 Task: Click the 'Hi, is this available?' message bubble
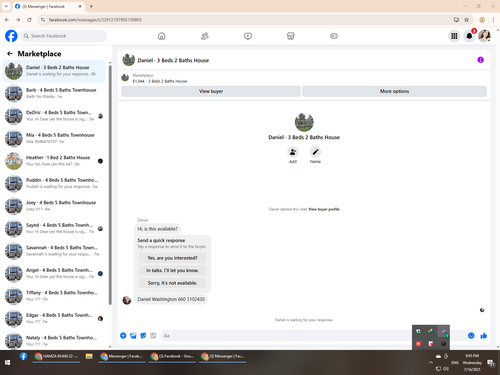click(158, 229)
